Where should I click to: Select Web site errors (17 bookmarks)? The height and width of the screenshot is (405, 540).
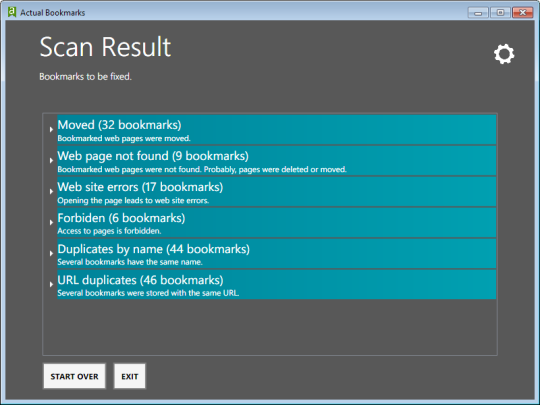(x=277, y=191)
